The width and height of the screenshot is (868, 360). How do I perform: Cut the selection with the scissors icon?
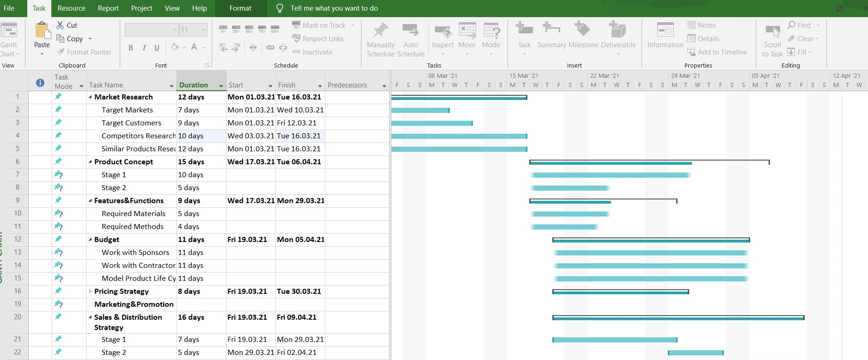pos(61,25)
